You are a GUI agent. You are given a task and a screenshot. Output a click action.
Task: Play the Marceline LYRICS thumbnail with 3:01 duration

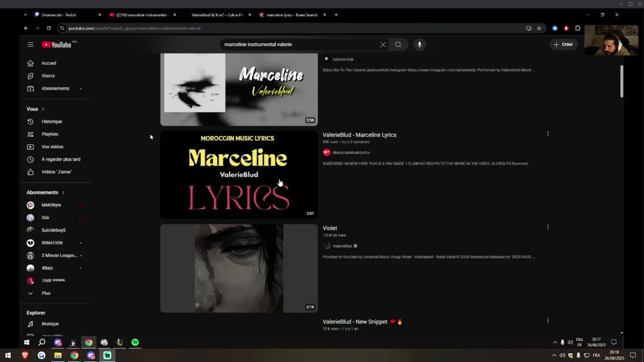(239, 175)
